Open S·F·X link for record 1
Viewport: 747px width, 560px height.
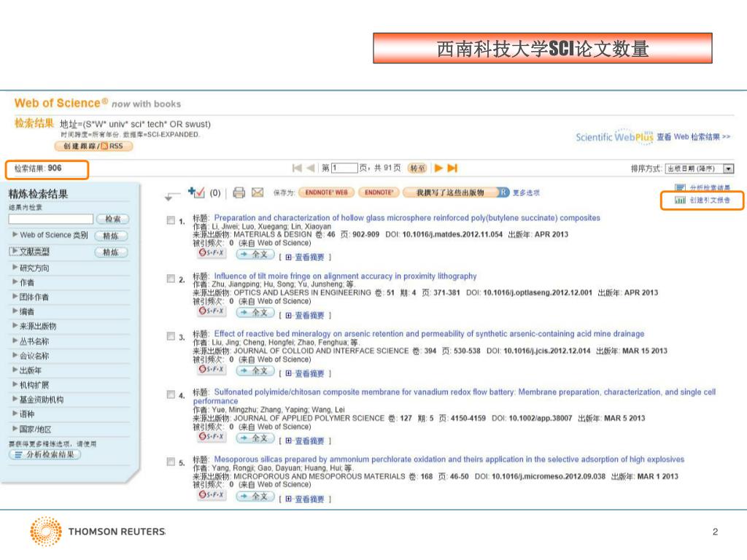coord(212,253)
